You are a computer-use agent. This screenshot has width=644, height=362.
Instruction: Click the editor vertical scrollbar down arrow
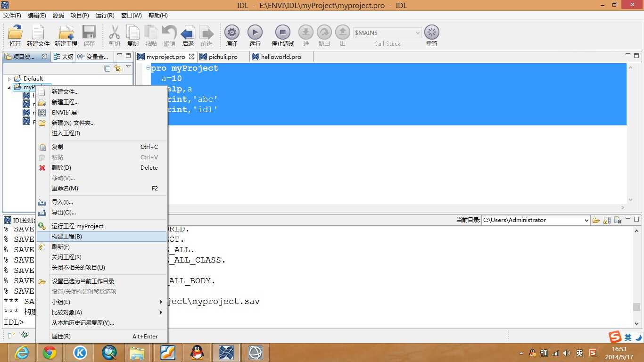coord(630,200)
